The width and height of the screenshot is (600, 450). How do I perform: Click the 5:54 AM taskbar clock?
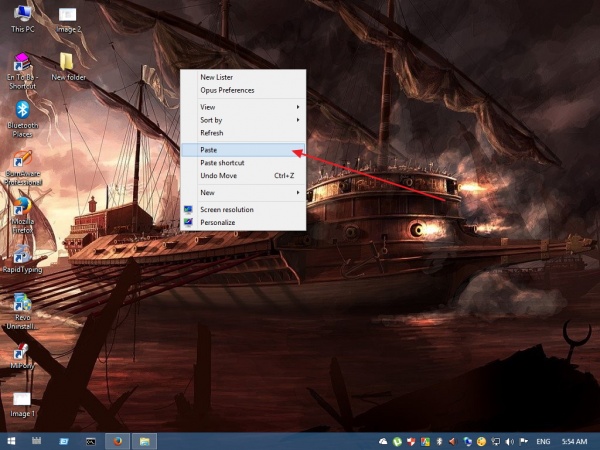click(x=575, y=441)
